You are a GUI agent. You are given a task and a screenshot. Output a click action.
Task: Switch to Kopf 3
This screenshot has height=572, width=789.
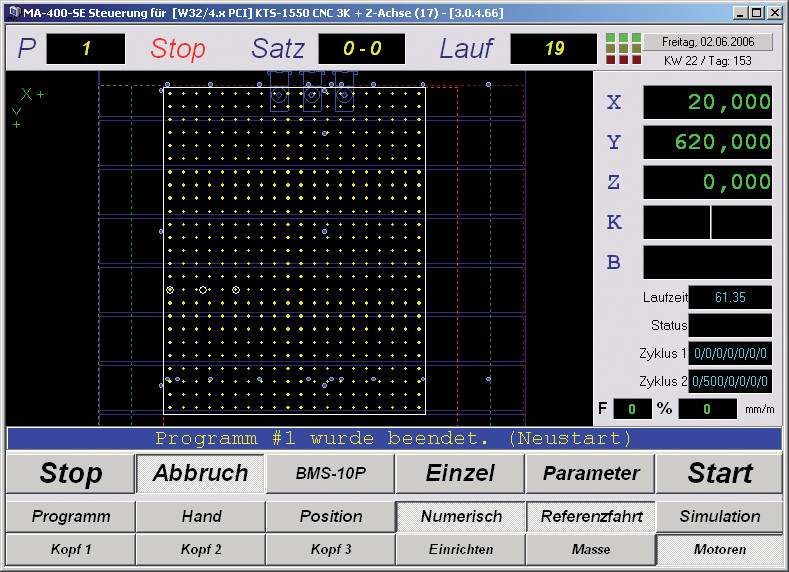point(331,549)
